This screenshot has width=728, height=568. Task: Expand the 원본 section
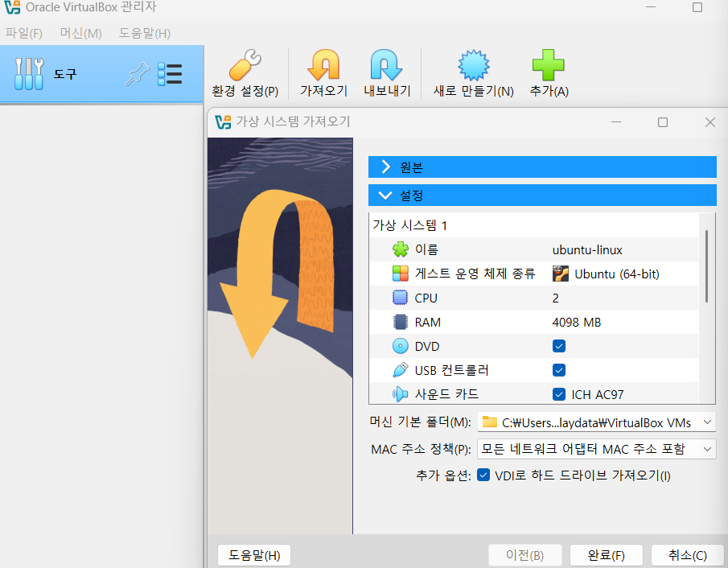click(542, 167)
